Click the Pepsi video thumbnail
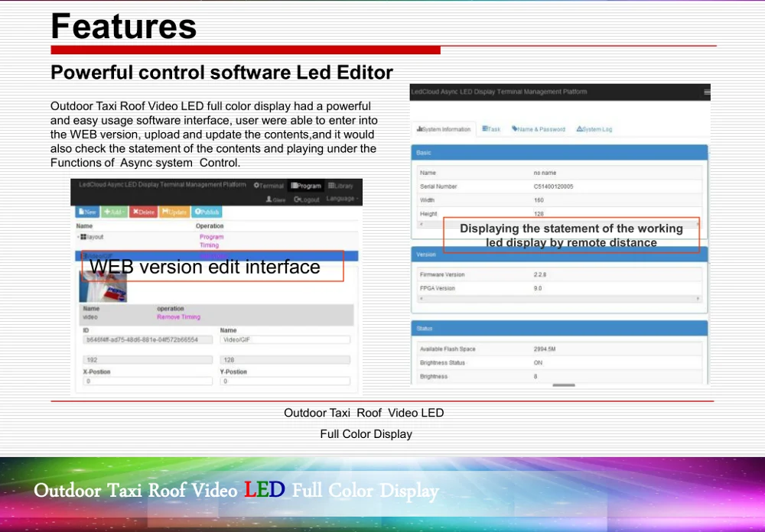The width and height of the screenshot is (765, 532). 103,283
